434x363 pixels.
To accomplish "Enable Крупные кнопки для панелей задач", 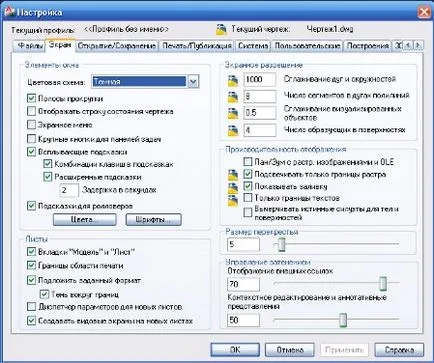I will coord(31,139).
